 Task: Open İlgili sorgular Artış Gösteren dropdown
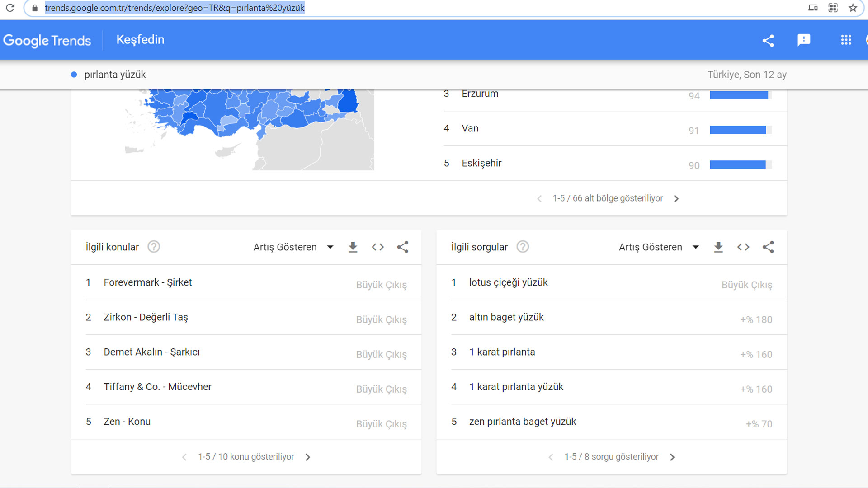click(x=659, y=247)
